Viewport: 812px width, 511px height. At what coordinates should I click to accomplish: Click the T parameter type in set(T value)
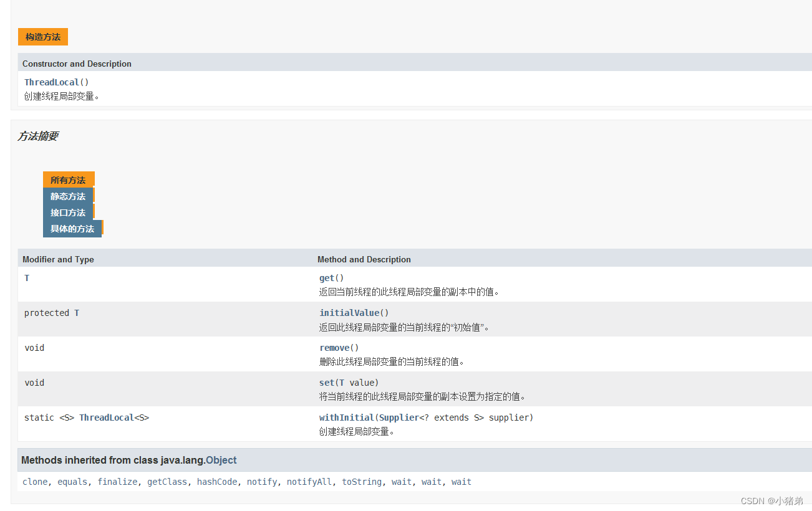(x=342, y=383)
